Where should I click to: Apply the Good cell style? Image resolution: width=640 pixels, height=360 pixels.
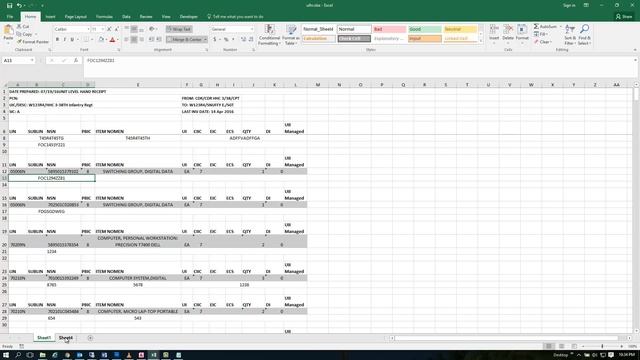[x=424, y=29]
